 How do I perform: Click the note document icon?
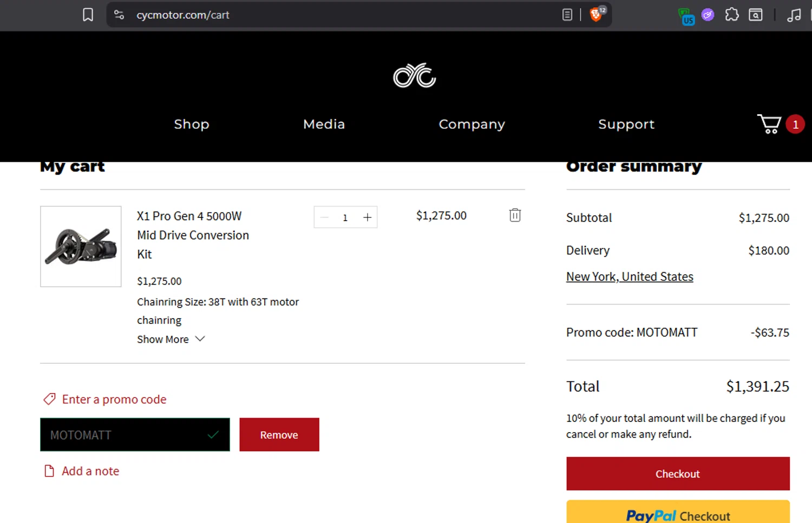pyautogui.click(x=49, y=471)
